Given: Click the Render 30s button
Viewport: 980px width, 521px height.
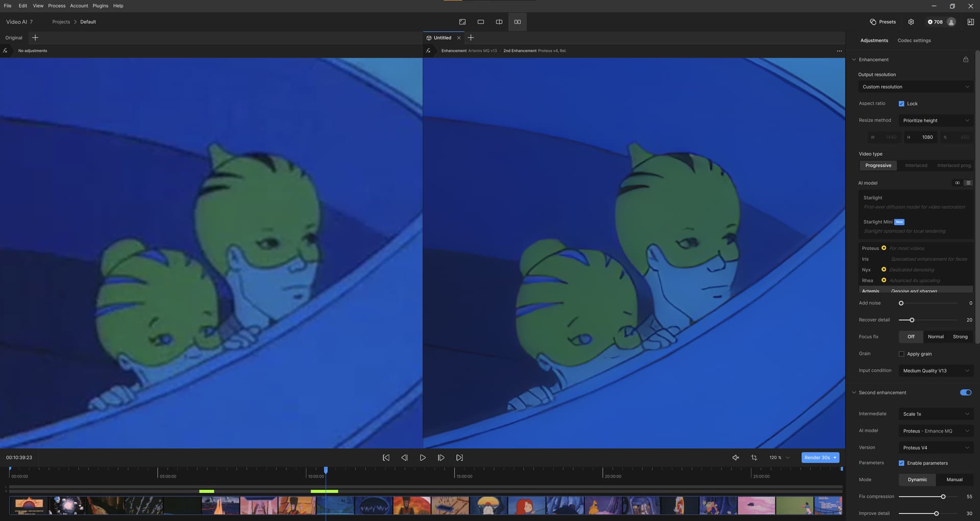Looking at the screenshot, I should (817, 458).
